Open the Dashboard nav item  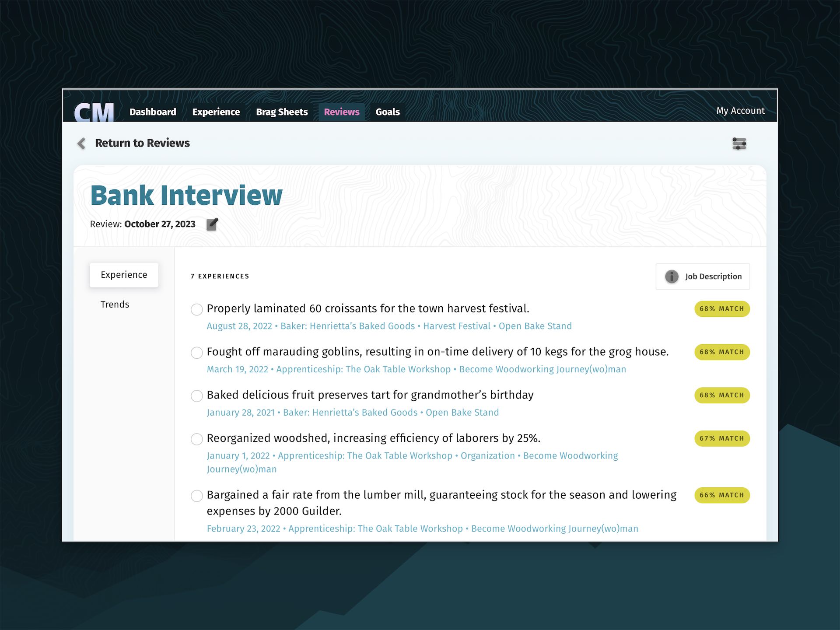click(x=153, y=112)
